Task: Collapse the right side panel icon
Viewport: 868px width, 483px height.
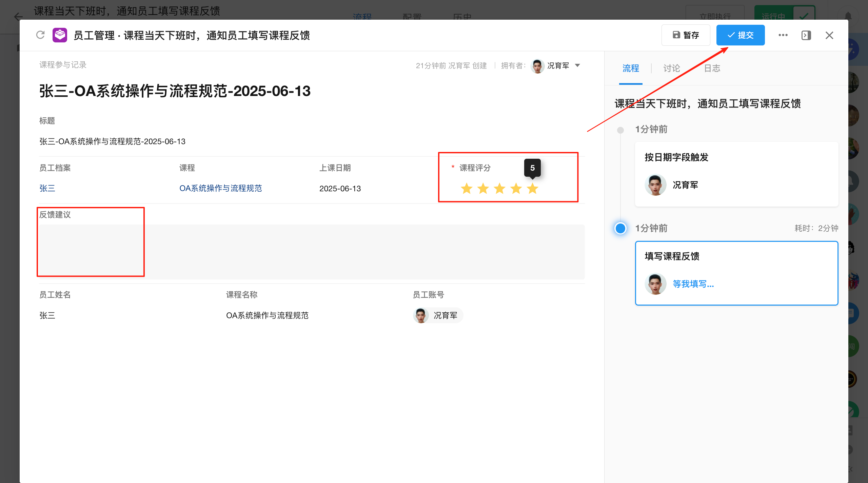Action: (806, 35)
